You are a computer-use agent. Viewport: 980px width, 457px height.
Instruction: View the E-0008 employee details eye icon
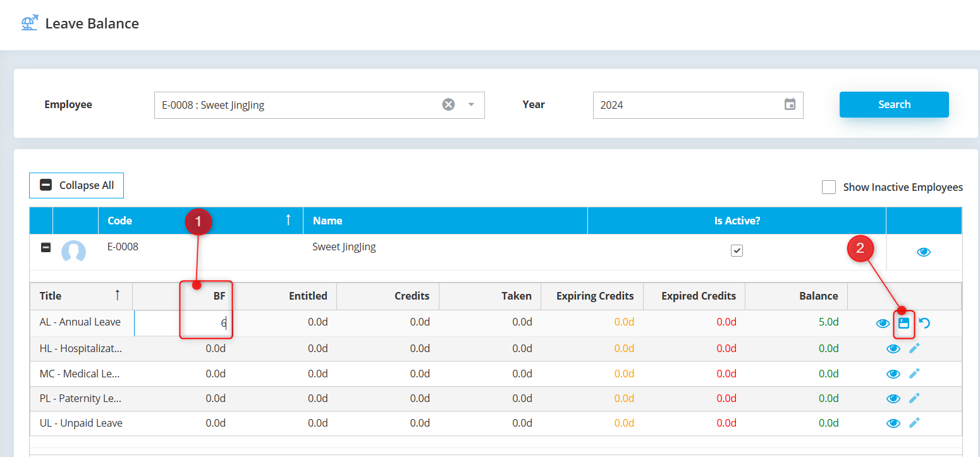(x=924, y=252)
